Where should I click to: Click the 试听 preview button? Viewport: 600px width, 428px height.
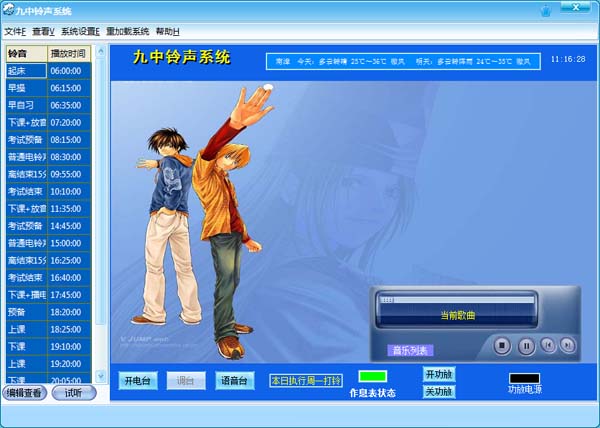[x=73, y=393]
